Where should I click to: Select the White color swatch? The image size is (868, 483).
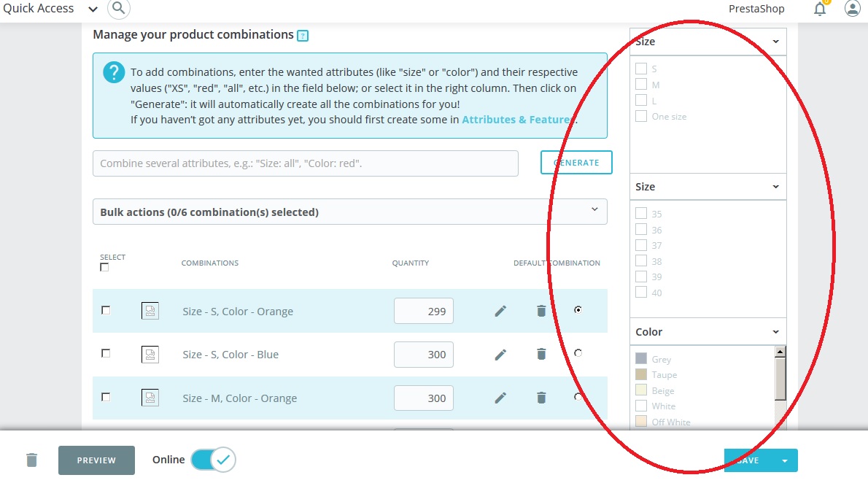click(x=641, y=406)
